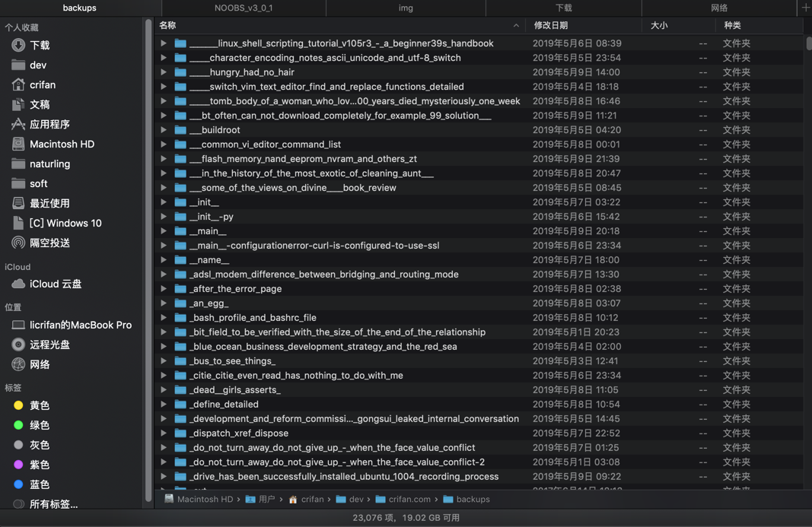Select __main__-configurationerror-curl folder row
The image size is (812, 527).
[x=479, y=246]
